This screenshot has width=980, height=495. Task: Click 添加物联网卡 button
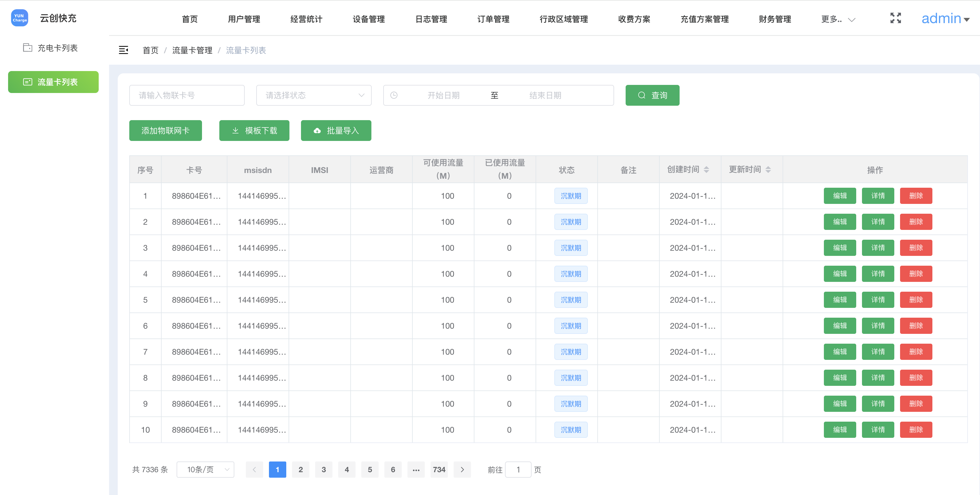coord(165,131)
